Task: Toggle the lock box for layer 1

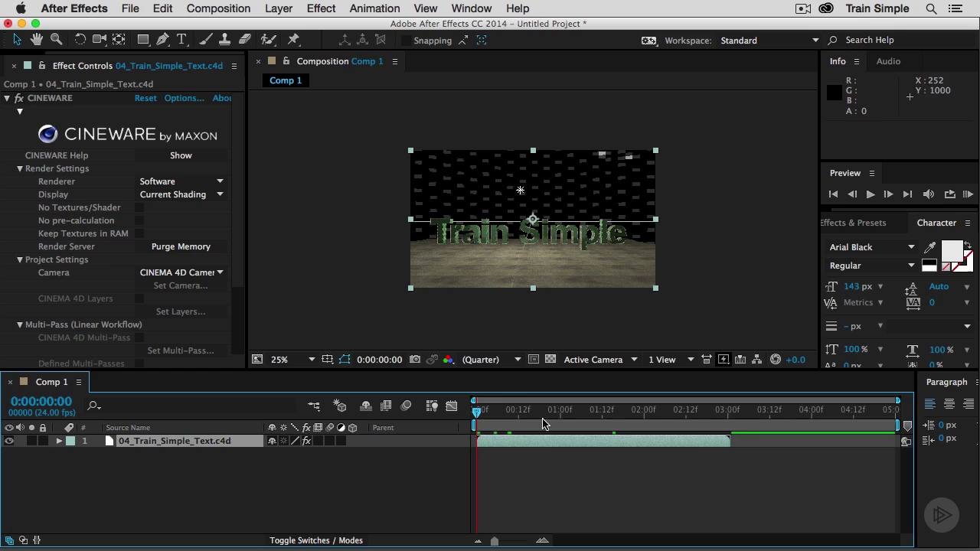Action: click(43, 441)
